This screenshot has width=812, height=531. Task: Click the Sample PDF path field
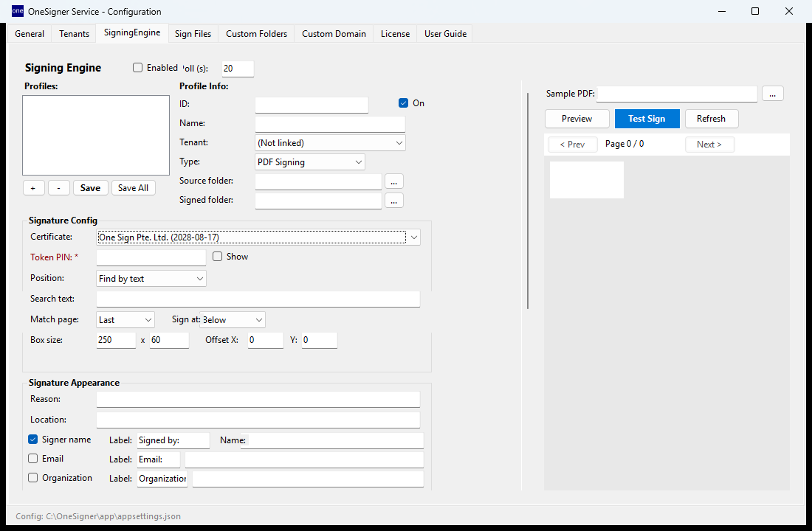pyautogui.click(x=677, y=94)
